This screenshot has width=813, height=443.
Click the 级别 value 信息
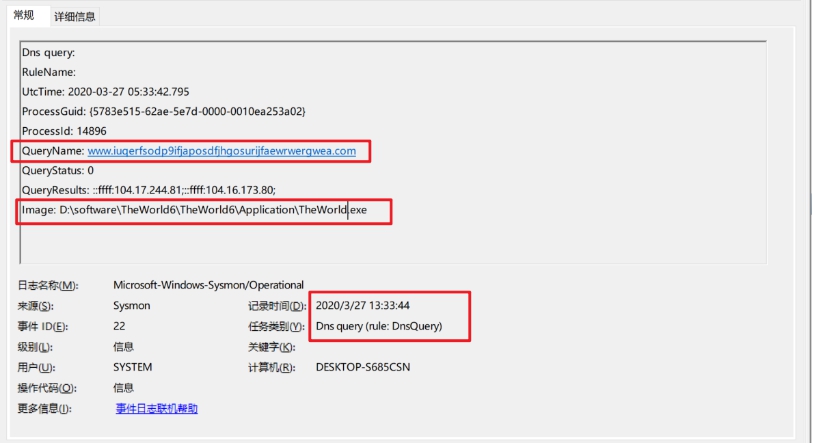click(123, 347)
